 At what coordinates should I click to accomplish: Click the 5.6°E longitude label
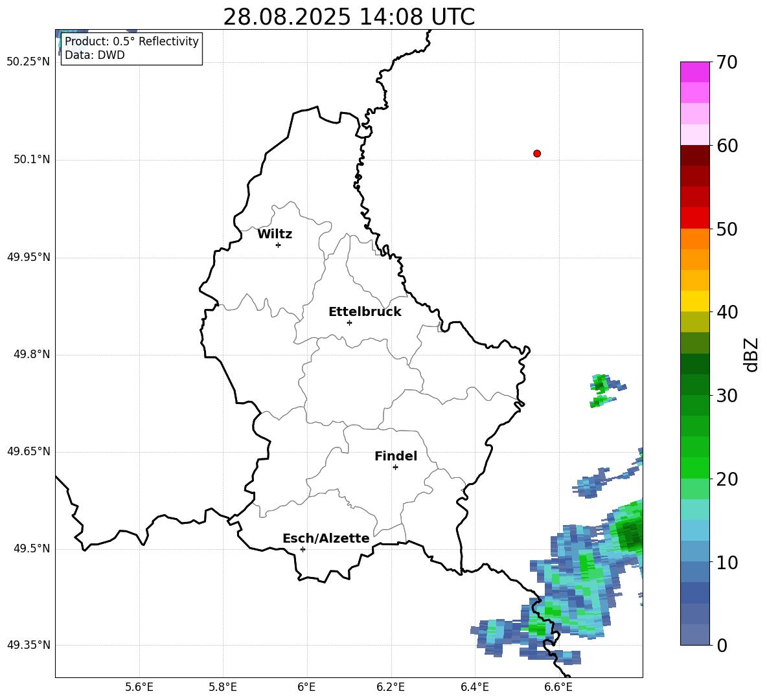tap(139, 687)
